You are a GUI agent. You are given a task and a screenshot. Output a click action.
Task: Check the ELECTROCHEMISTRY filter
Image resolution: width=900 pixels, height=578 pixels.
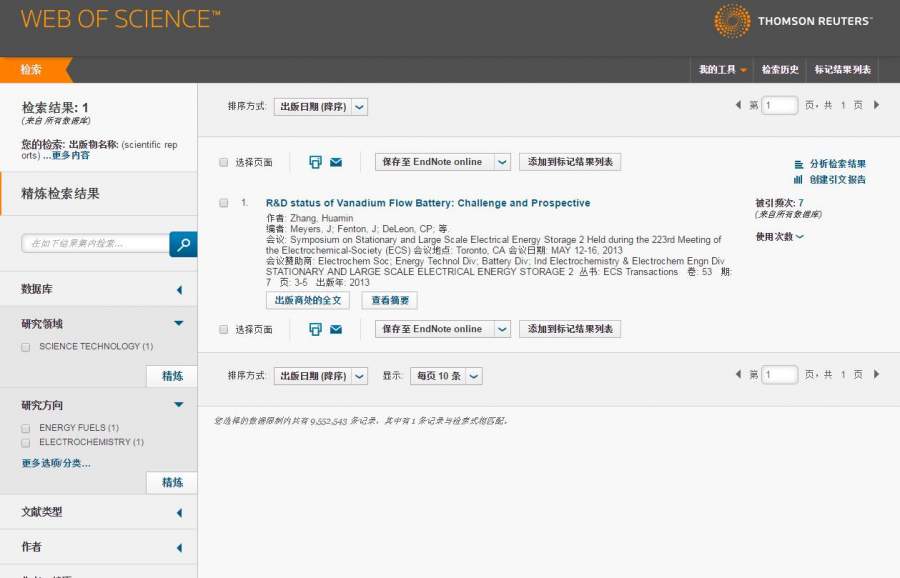click(x=26, y=443)
